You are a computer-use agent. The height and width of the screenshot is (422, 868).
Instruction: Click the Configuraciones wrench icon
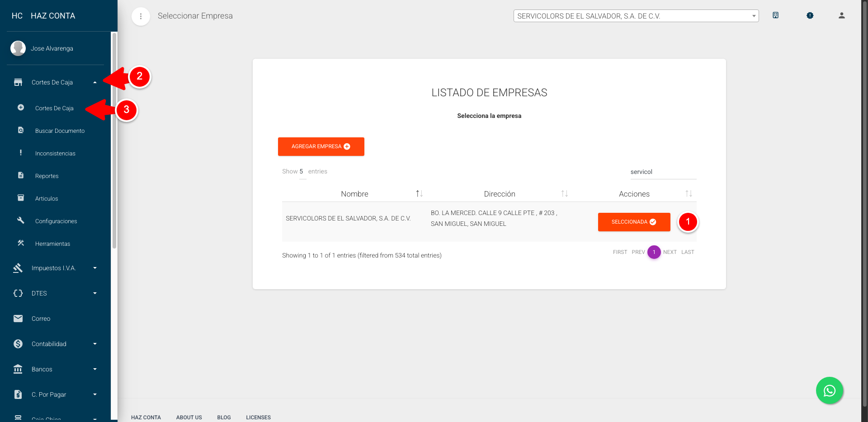tap(21, 220)
